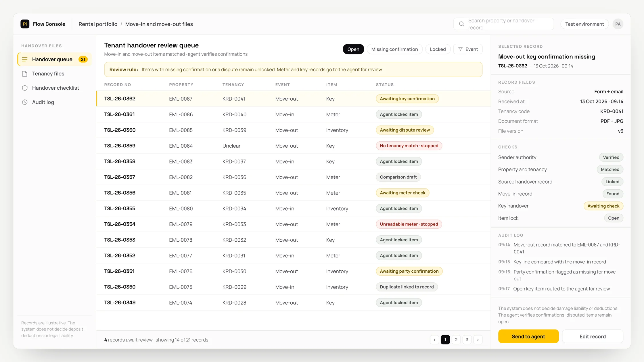This screenshot has width=644, height=362.
Task: Click the Pi logo icon
Action: (25, 24)
